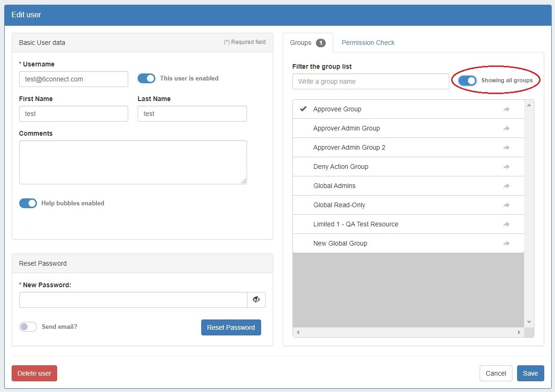Enable the Send email toggle
Screen dimensions: 555x392
tap(28, 327)
